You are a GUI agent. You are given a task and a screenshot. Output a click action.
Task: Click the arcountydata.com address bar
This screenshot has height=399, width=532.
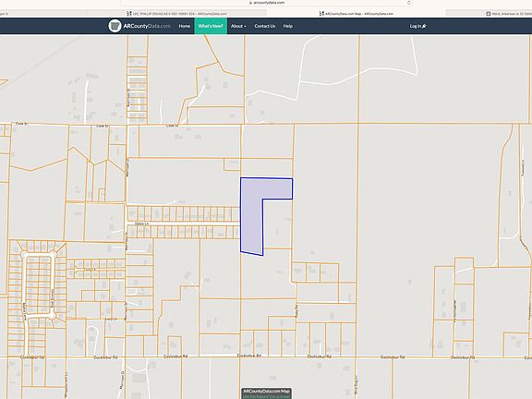pos(266,3)
